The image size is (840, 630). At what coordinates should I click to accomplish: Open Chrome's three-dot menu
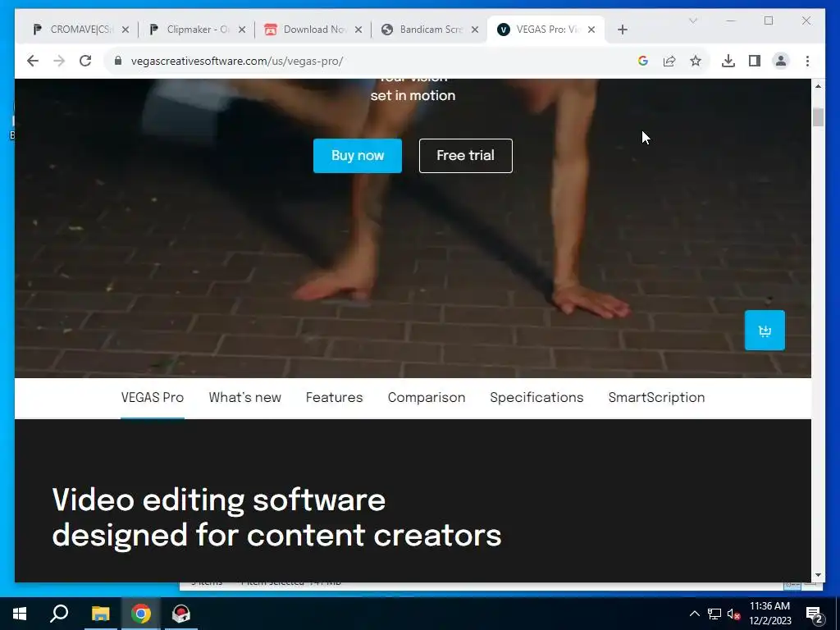[x=807, y=61]
